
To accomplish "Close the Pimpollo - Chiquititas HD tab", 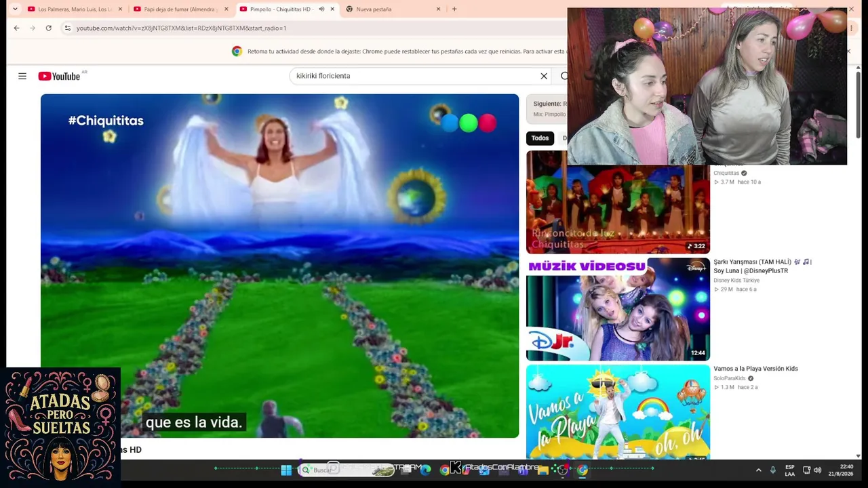I will click(x=332, y=9).
